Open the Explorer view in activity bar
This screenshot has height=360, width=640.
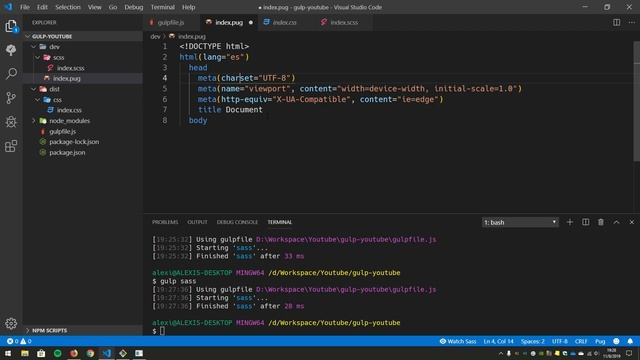click(11, 27)
